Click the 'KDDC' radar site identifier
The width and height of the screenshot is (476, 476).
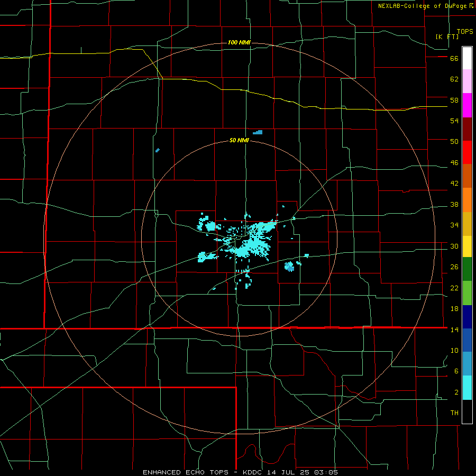pyautogui.click(x=253, y=472)
